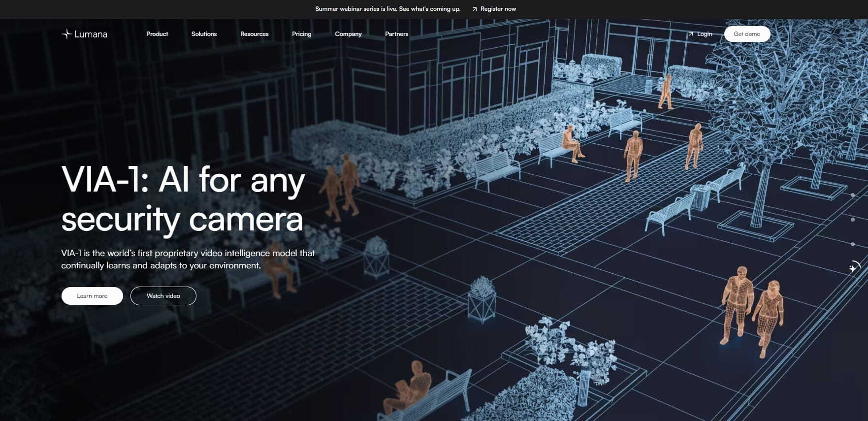Click the "VIA-1 is the world's first proprietary" paragraph
Screen dimensions: 868x421
[x=188, y=259]
